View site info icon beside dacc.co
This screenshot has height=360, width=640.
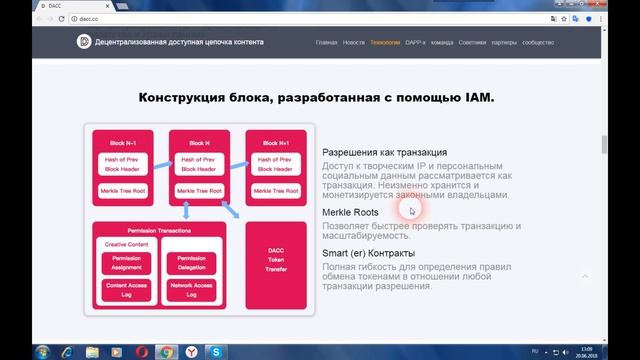[74, 19]
